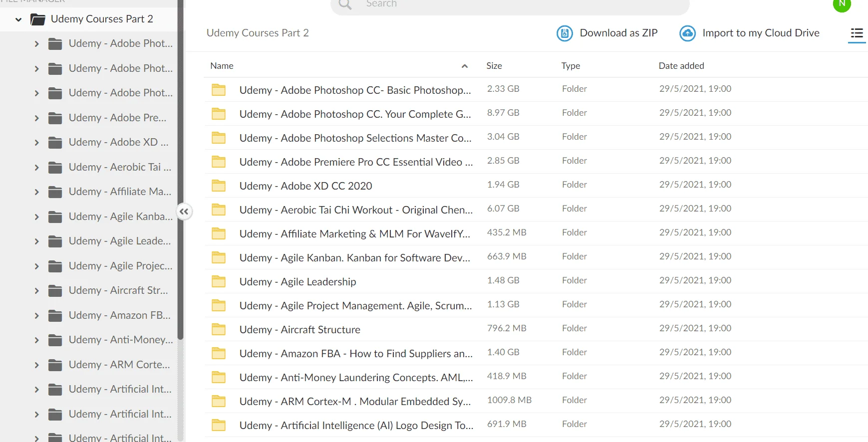Collapse the Udemy Courses Part 2 tree node

pos(18,20)
